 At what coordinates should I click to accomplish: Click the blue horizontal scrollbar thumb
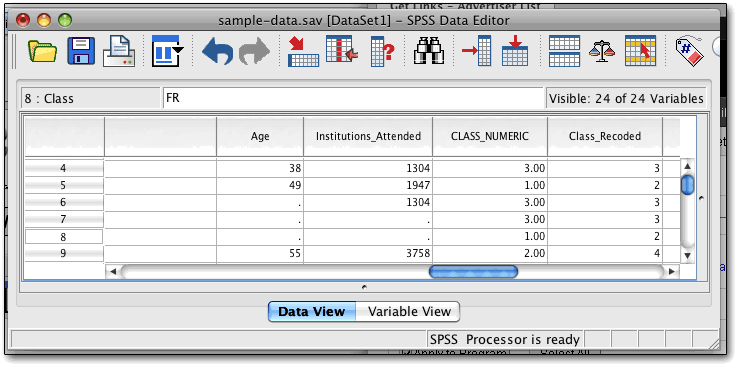(x=473, y=272)
